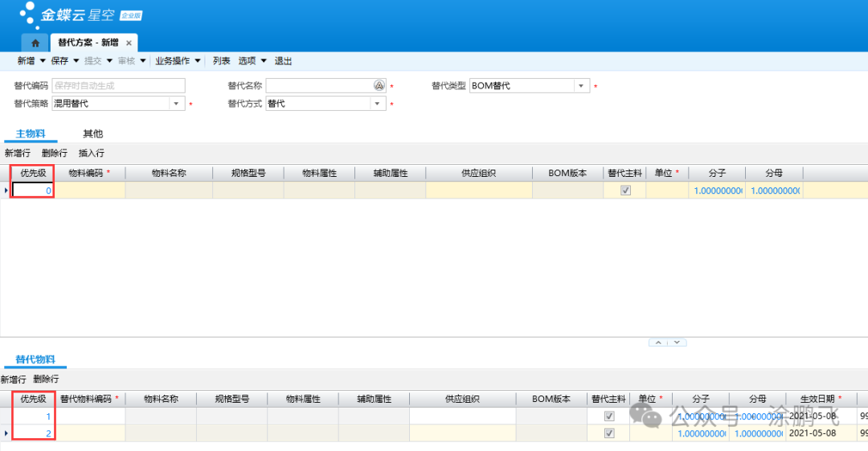Close the 替代方案 - 新增 tab

129,43
